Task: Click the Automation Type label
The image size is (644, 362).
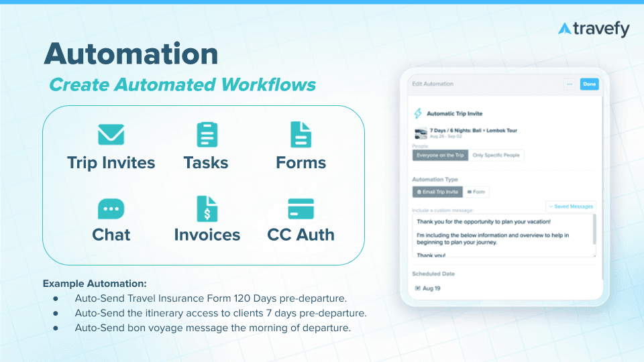Action: tap(435, 180)
